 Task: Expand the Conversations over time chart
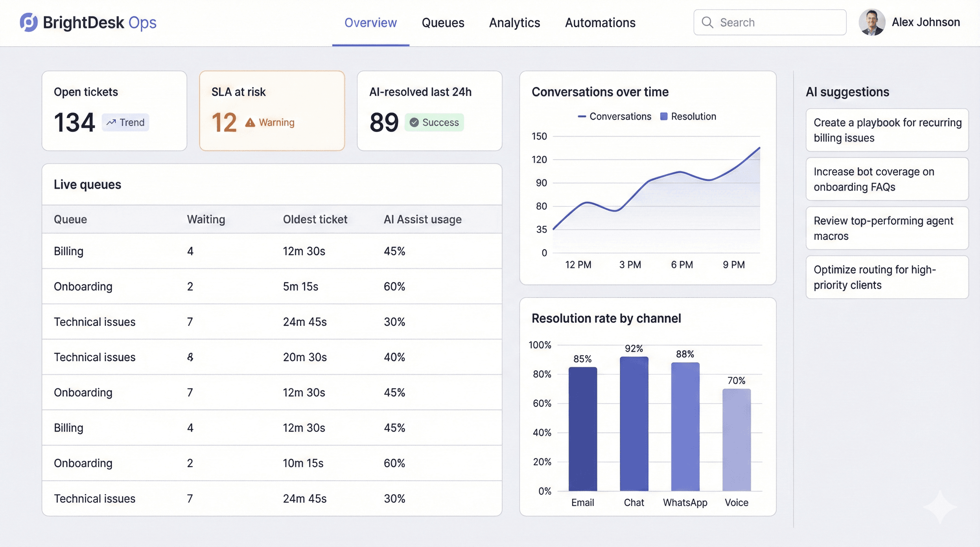[600, 92]
